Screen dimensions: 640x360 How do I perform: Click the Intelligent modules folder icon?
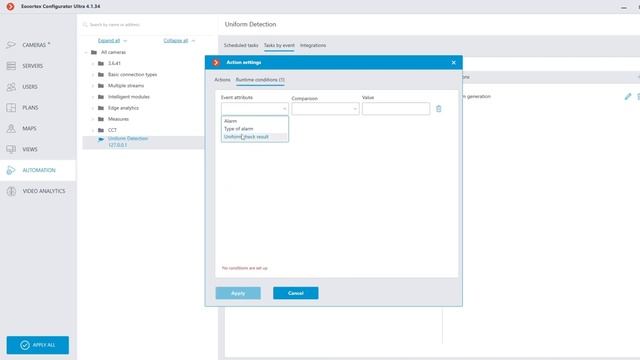tap(101, 97)
